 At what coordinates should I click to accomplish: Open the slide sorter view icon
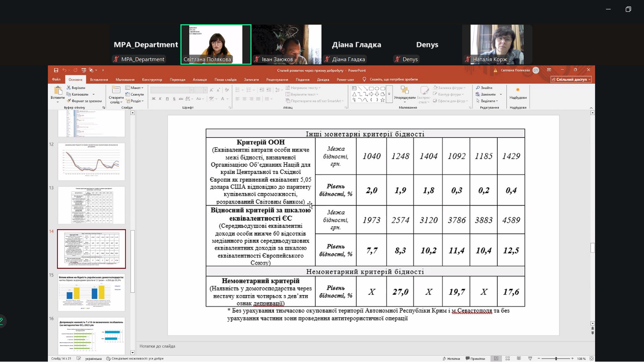[x=507, y=359]
